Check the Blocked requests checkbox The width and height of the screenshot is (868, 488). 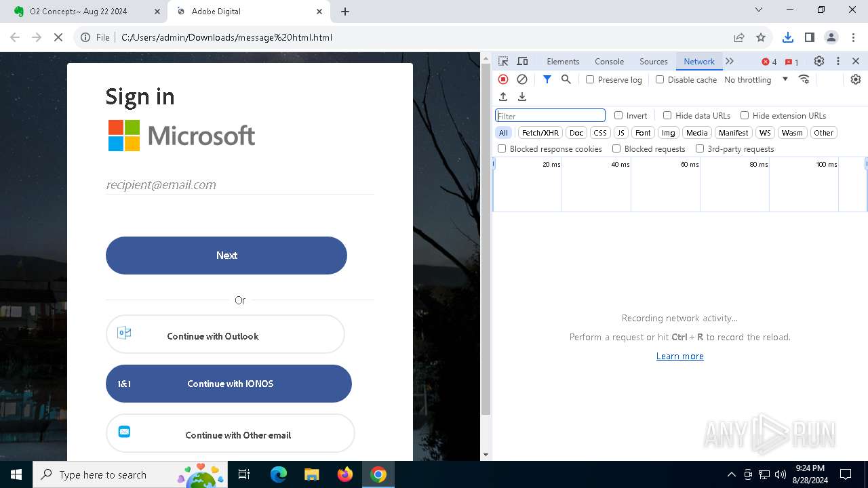(616, 148)
